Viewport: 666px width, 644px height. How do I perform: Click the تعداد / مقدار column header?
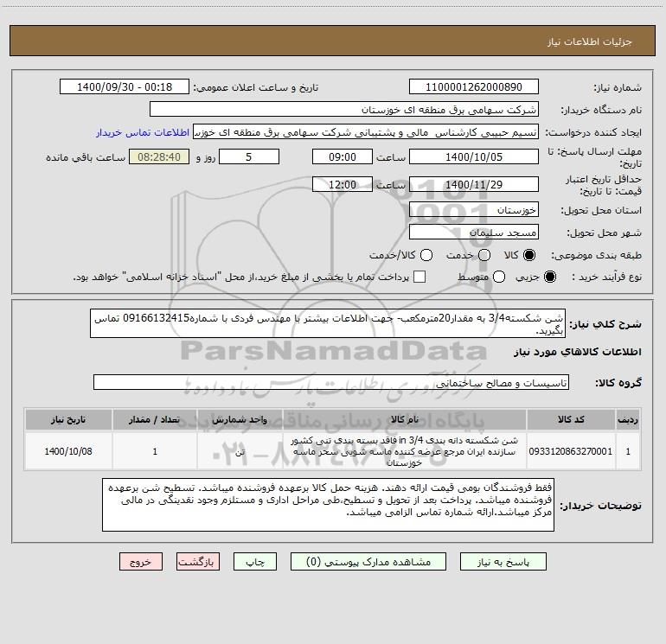coord(155,420)
